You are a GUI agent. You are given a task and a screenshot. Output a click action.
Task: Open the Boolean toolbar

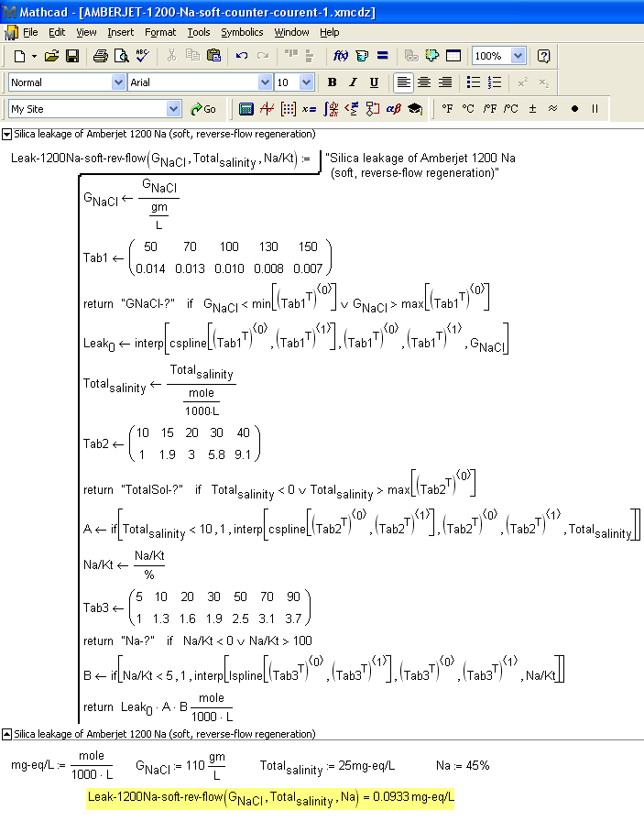tap(352, 109)
